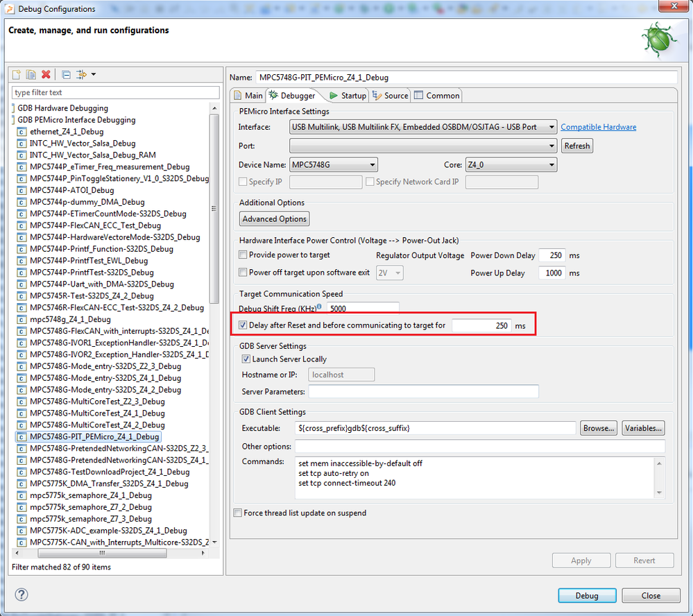The width and height of the screenshot is (693, 616).
Task: Select MPC5748G-Mode_entry-S32DS_Z4_1_Debug configuration
Action: coord(105,378)
